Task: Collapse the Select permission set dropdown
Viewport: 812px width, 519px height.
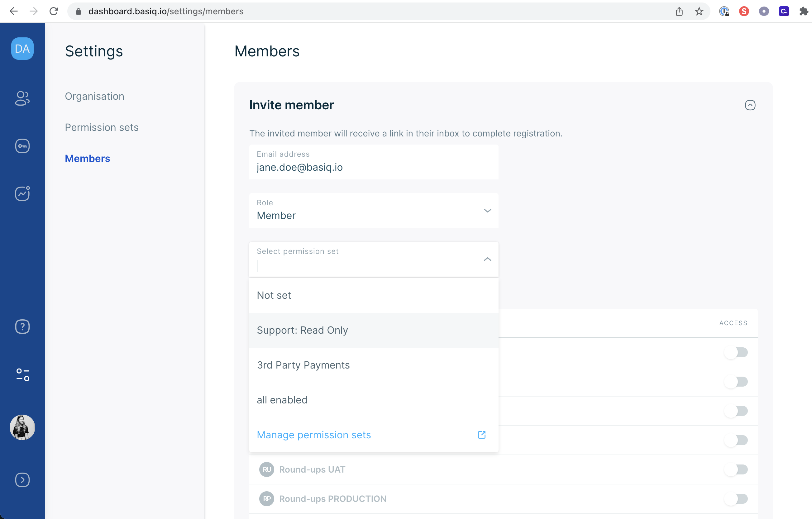Action: pos(487,259)
